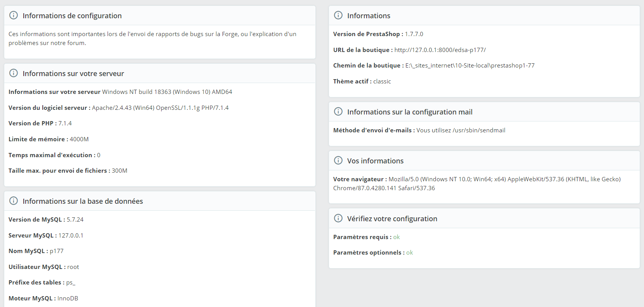Click the MySQL engine value InnoDB
This screenshot has height=307, width=644.
coord(68,298)
